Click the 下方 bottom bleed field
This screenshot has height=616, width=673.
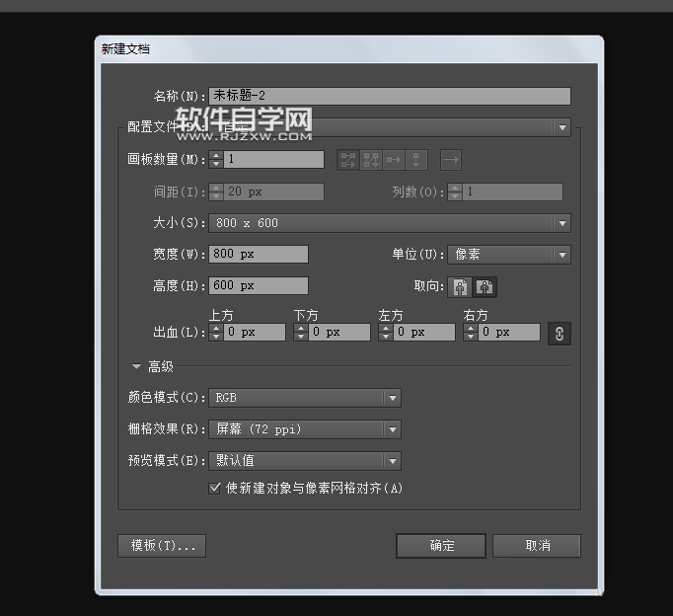tap(339, 333)
